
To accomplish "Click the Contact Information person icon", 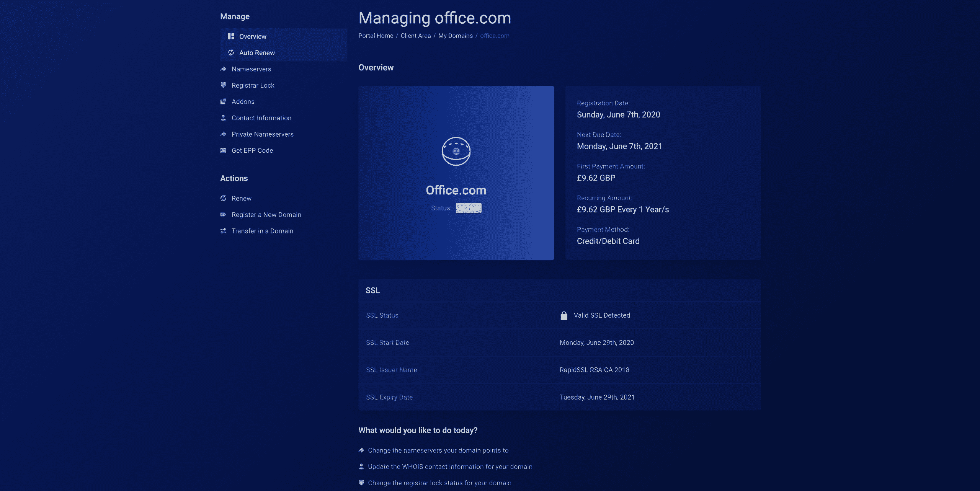I will 223,118.
